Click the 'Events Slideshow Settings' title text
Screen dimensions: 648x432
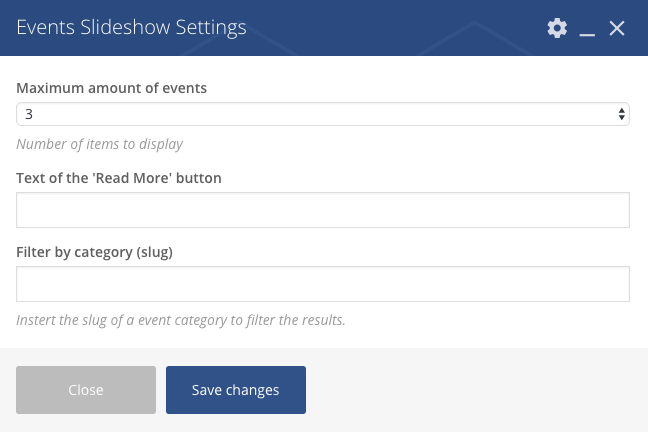[x=131, y=28]
